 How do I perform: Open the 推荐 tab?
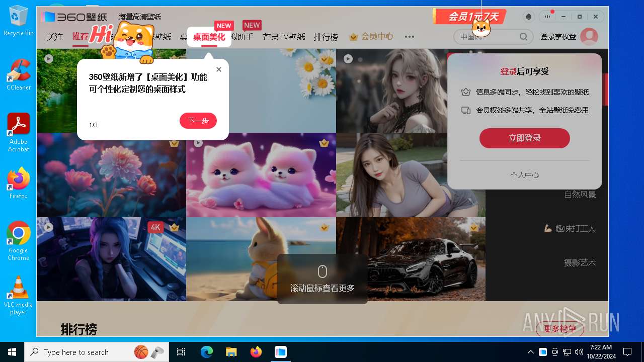click(80, 37)
